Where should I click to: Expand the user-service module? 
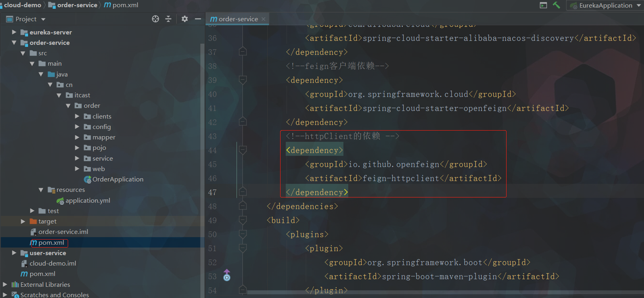[x=14, y=253]
